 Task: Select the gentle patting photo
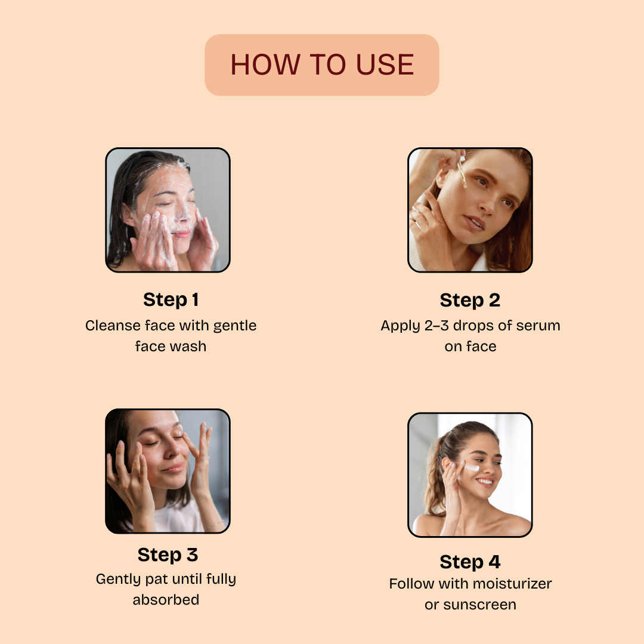(x=168, y=471)
